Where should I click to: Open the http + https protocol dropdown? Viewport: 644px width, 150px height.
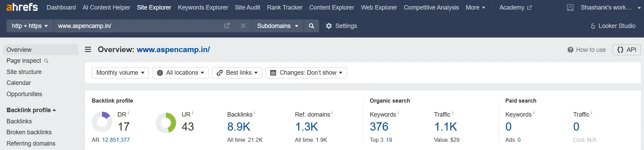coord(30,26)
